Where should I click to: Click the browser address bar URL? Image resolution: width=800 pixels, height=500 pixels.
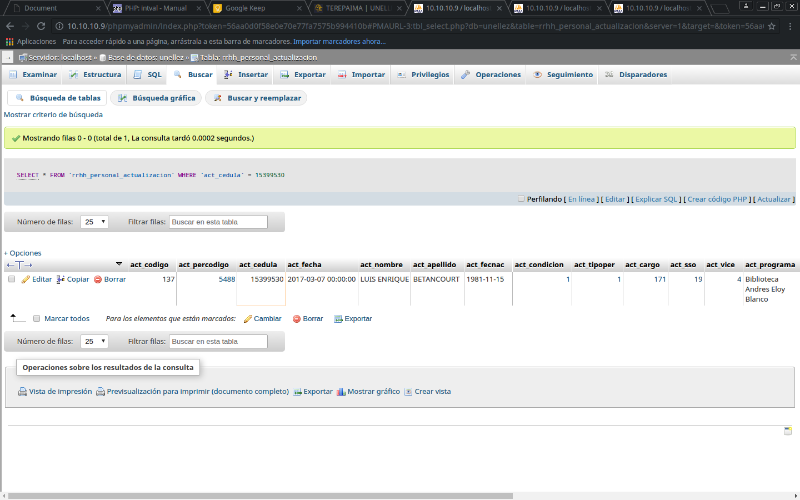(x=415, y=26)
